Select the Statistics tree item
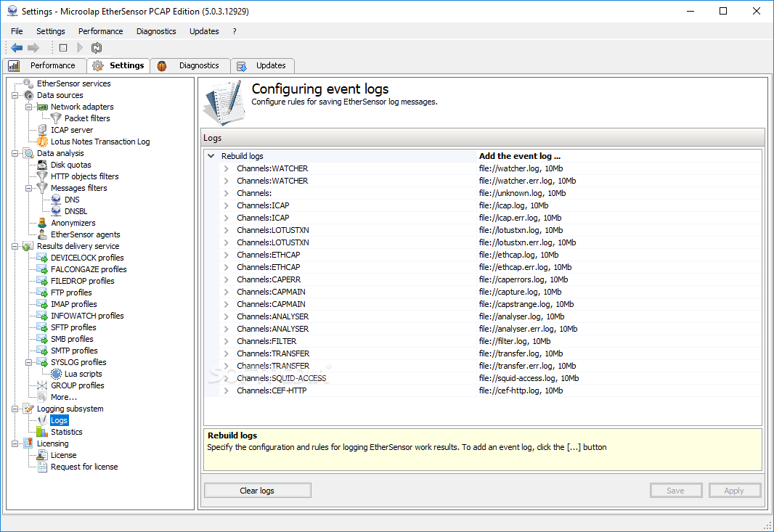Image resolution: width=774 pixels, height=532 pixels. tap(67, 432)
